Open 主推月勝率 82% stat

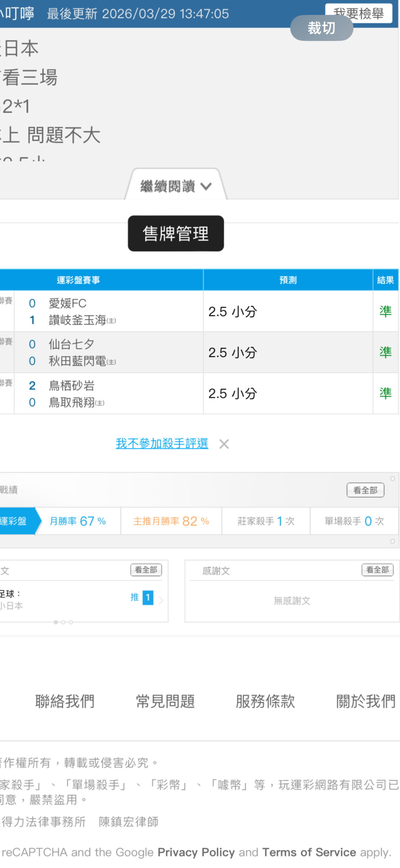[171, 521]
